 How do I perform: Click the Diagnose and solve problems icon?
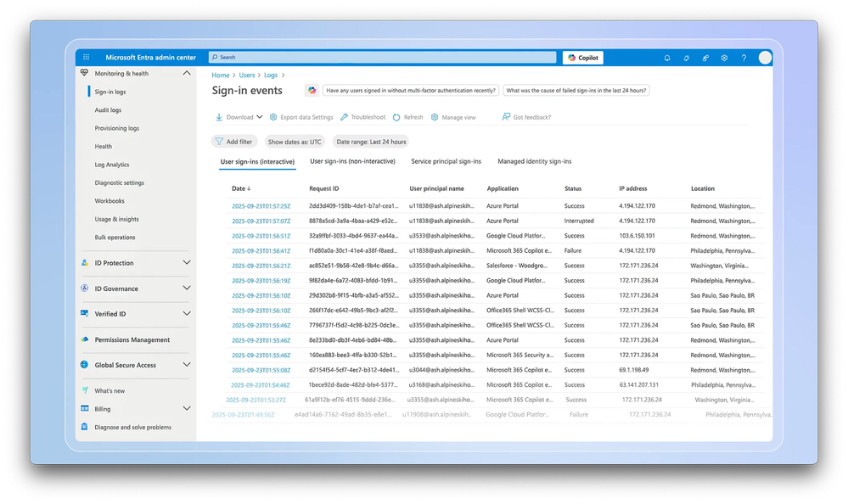point(84,427)
